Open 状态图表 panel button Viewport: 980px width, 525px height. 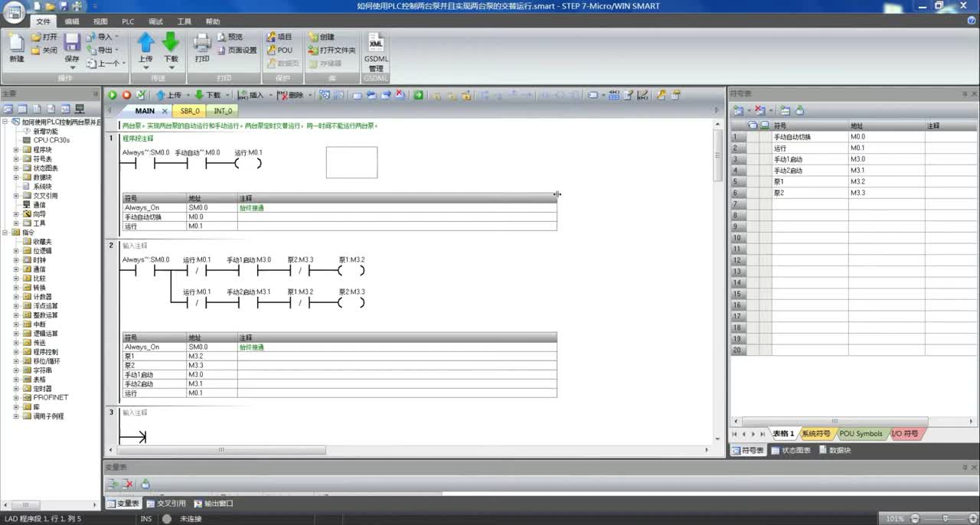(x=791, y=450)
